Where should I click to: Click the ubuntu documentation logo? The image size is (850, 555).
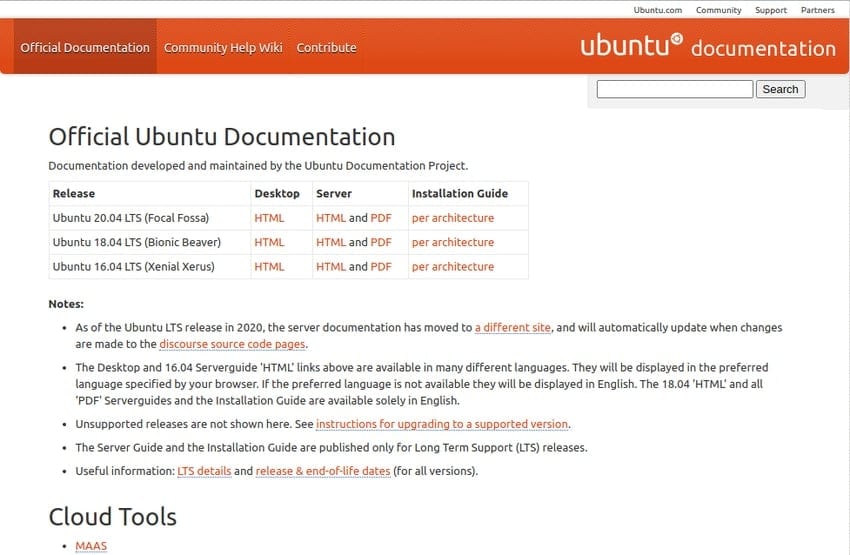tap(708, 46)
